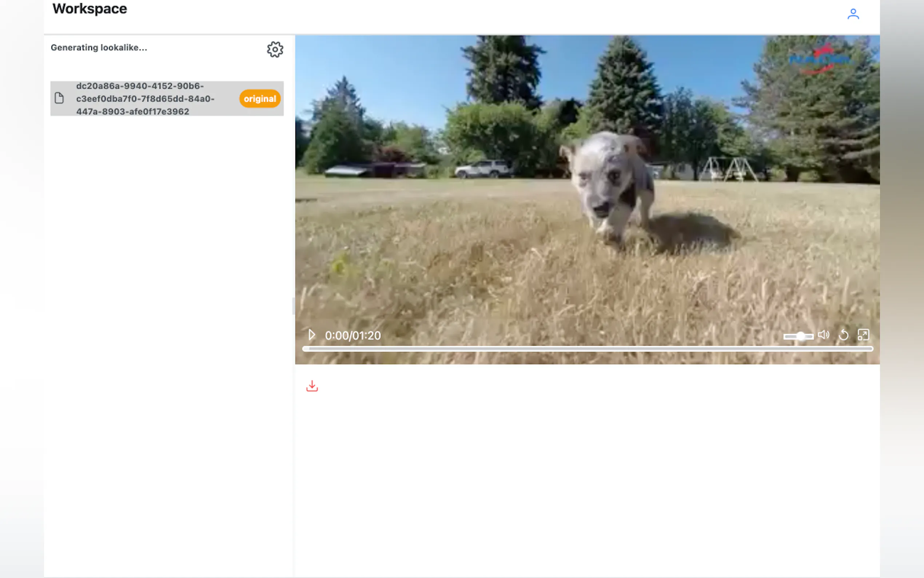Image resolution: width=924 pixels, height=578 pixels.
Task: Open the user account profile icon
Action: (853, 14)
